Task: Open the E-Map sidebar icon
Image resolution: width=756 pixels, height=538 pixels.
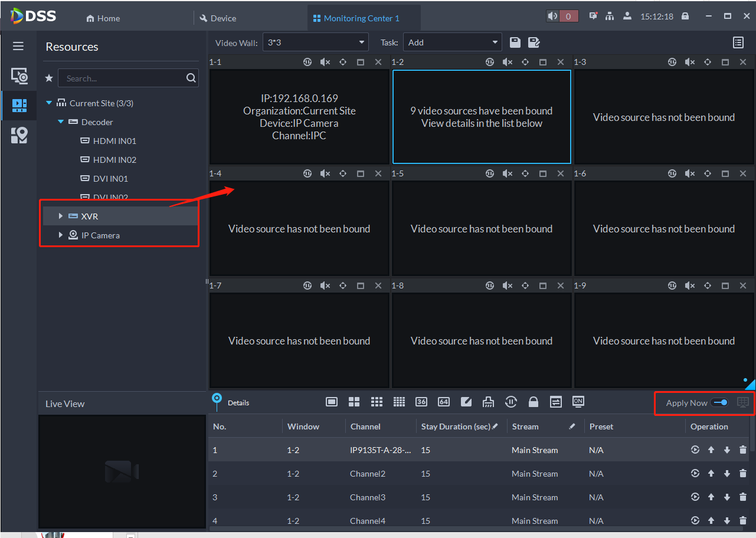Action: coord(19,135)
